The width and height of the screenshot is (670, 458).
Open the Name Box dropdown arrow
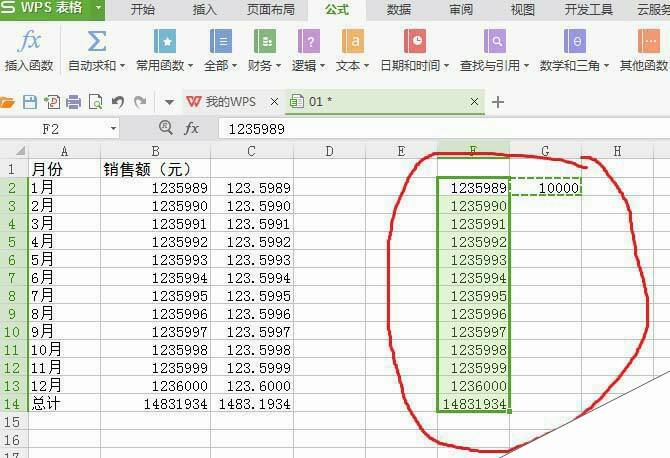coord(113,128)
